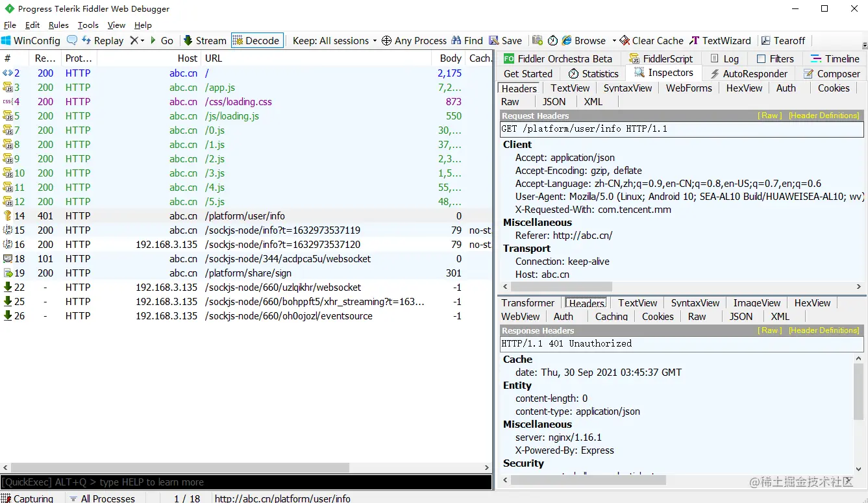Click Request Headers [Header Definitions] link
The width and height of the screenshot is (868, 503).
point(824,116)
